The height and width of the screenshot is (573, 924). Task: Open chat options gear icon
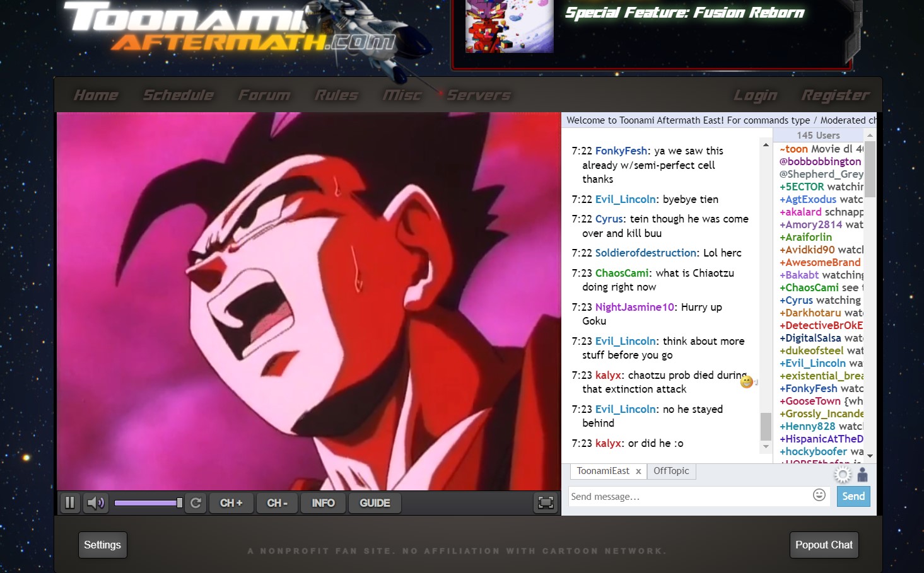[843, 474]
